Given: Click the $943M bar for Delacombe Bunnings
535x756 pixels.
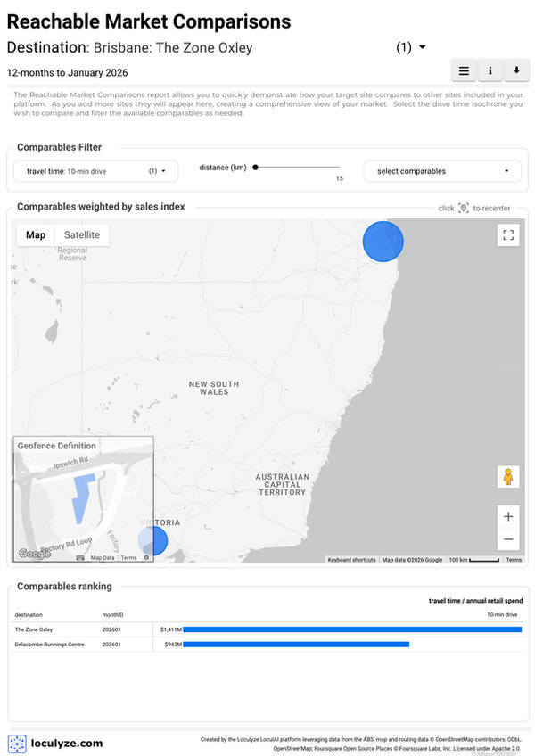Looking at the screenshot, I should (296, 645).
